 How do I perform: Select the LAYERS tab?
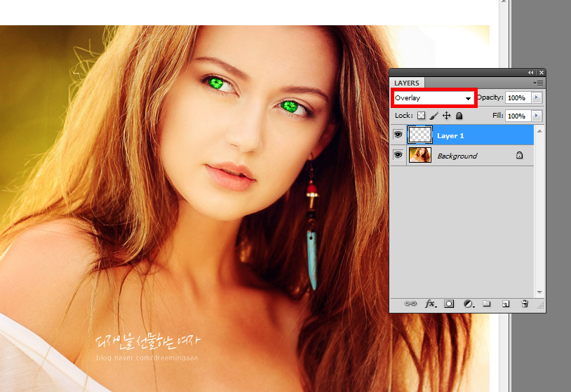click(x=407, y=83)
